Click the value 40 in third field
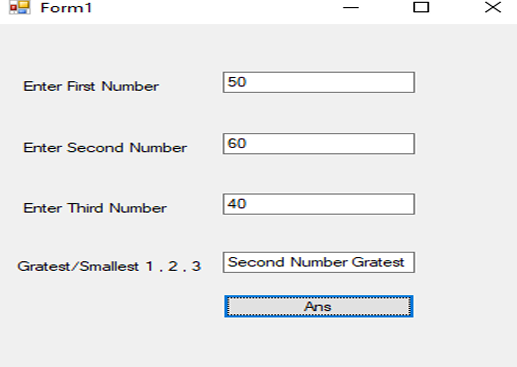The width and height of the screenshot is (517, 367). tap(237, 204)
